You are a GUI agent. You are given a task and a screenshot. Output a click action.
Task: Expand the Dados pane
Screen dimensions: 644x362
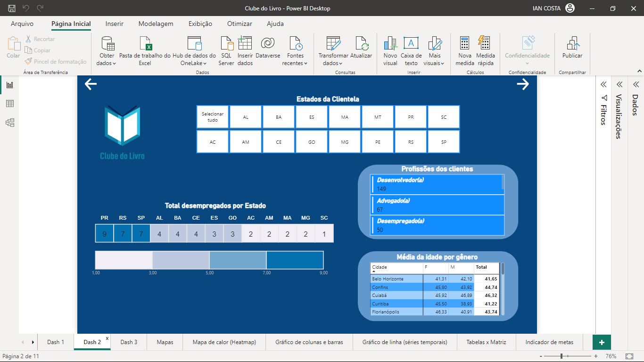(x=636, y=84)
